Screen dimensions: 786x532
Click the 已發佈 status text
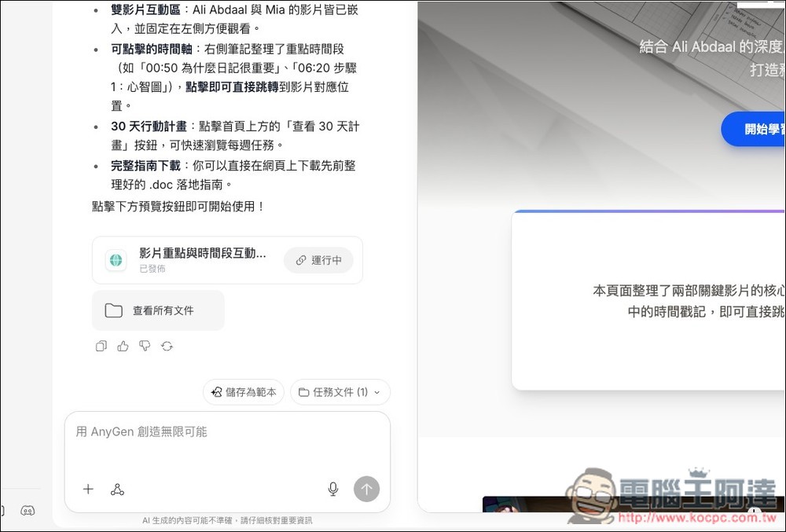[152, 269]
